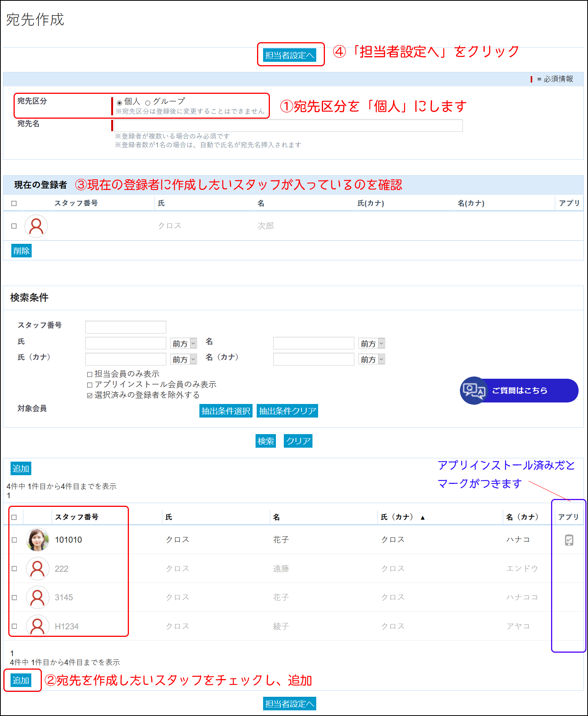Open the ご質問はこちら help button
This screenshot has width=588, height=716.
[x=519, y=390]
